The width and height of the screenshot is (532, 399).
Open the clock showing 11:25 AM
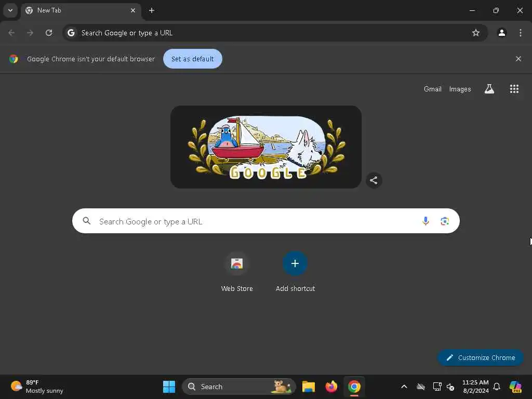476,387
